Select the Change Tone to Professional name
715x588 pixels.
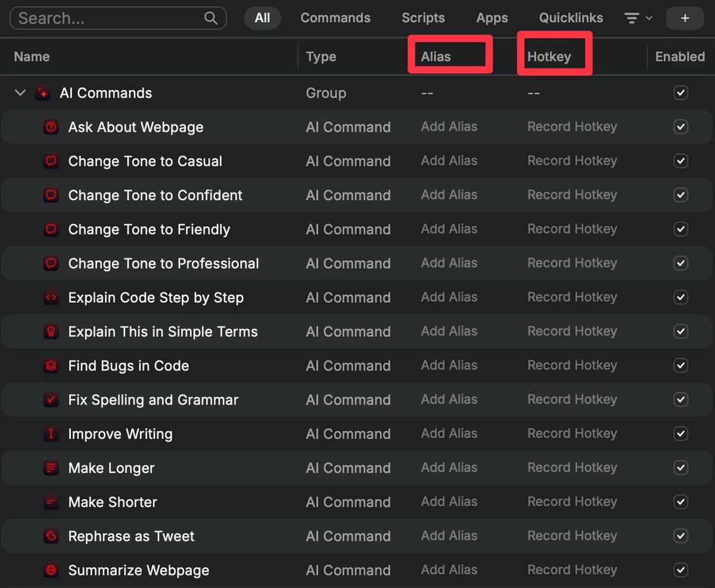pos(163,263)
